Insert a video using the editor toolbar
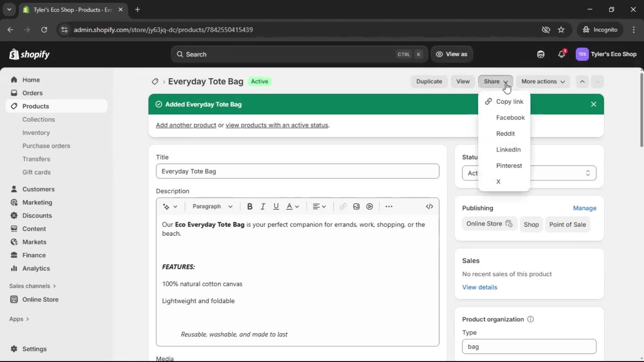 click(x=369, y=206)
